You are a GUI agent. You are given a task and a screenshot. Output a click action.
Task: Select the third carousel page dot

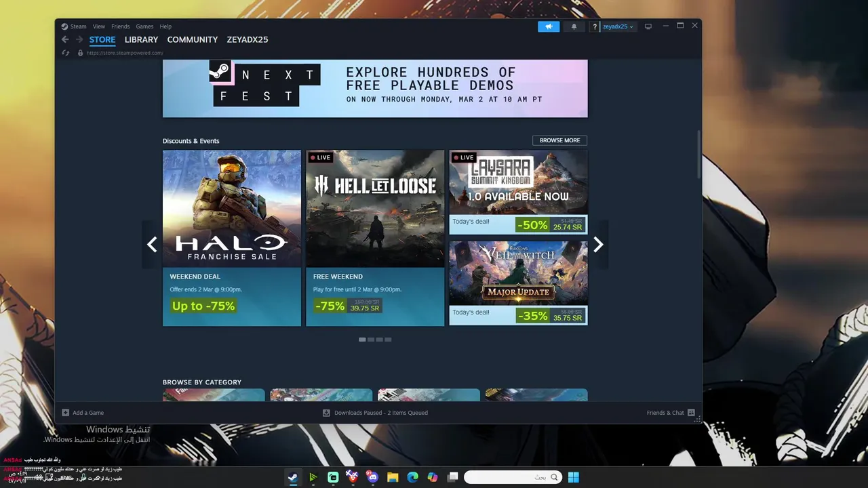click(x=379, y=340)
